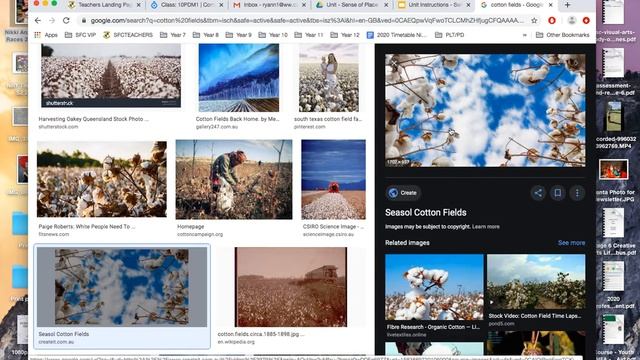Reload the current page
Image resolution: width=640 pixels, height=360 pixels.
point(66,20)
